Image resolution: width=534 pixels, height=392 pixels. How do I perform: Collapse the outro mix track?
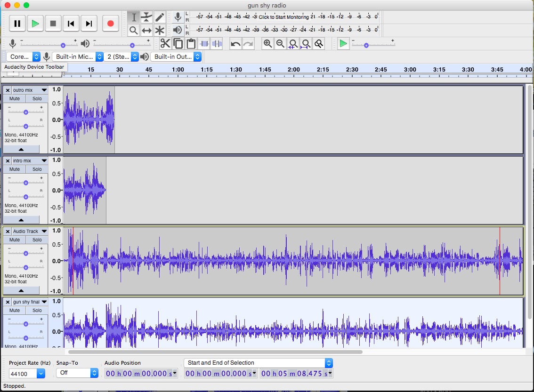21,149
